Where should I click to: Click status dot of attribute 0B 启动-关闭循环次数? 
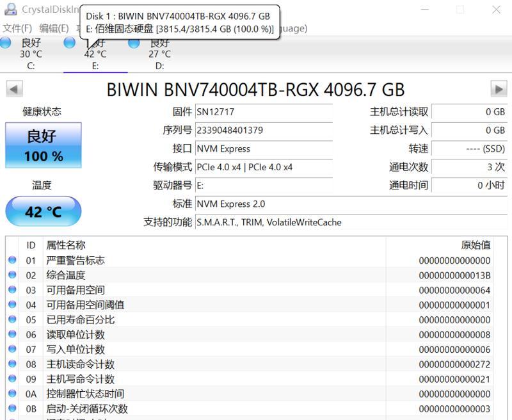tap(12, 408)
